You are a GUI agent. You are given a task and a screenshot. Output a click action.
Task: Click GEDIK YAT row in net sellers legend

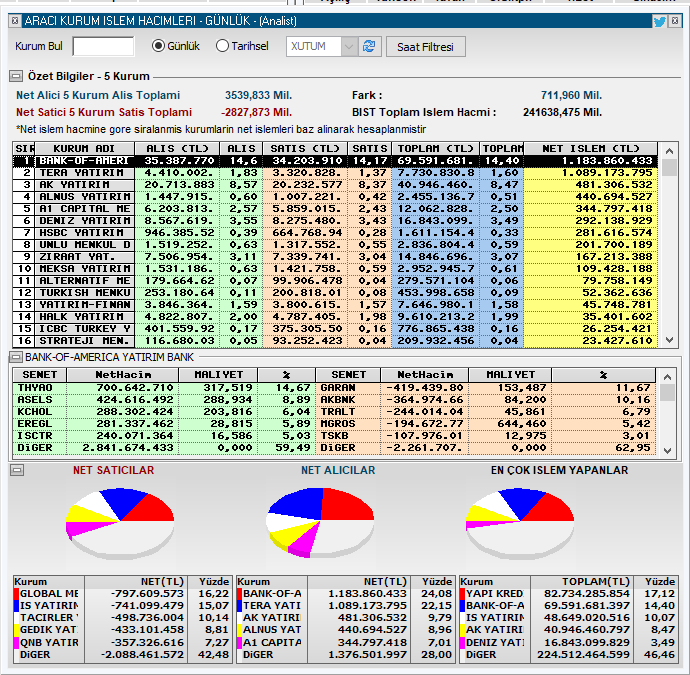(x=122, y=630)
